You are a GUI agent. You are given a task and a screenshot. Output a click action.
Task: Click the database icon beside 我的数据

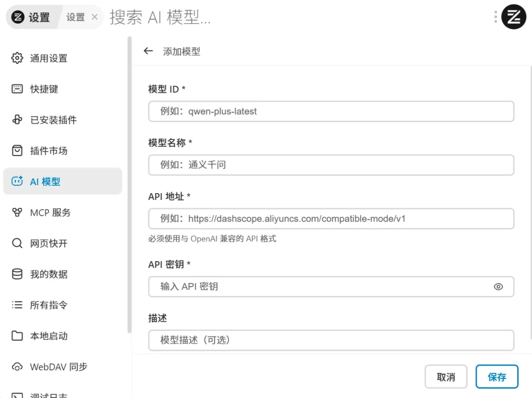click(17, 274)
